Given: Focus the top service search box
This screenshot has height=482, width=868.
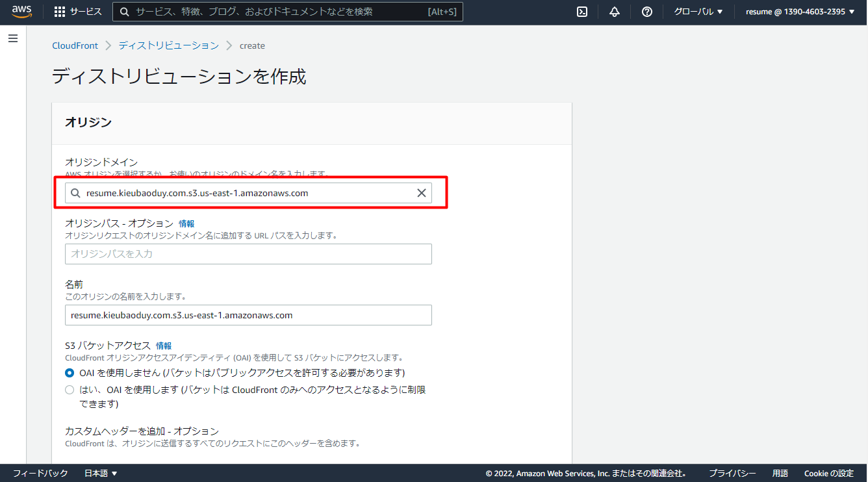Looking at the screenshot, I should (288, 12).
